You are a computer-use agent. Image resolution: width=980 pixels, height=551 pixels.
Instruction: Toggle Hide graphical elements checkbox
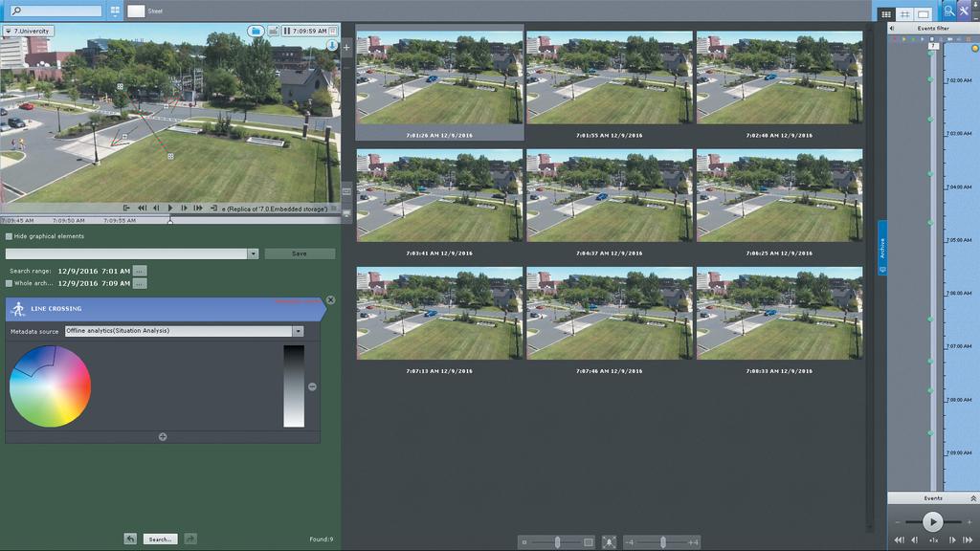click(x=9, y=236)
